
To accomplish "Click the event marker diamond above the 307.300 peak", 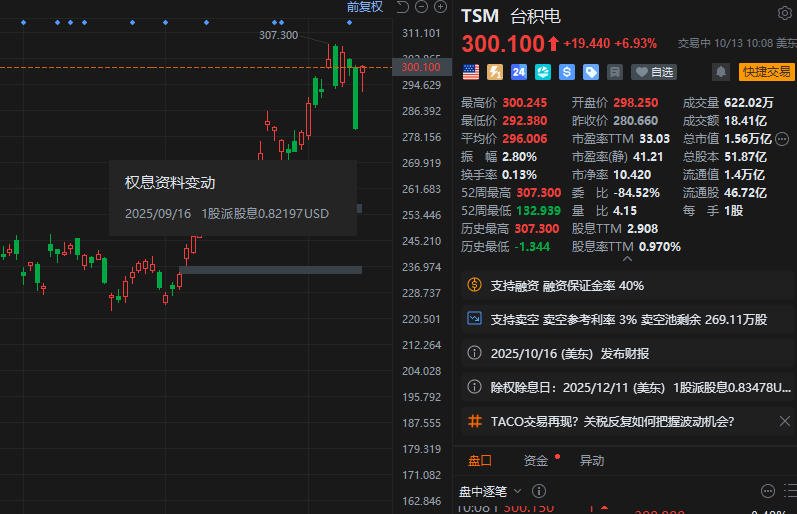I will [349, 22].
